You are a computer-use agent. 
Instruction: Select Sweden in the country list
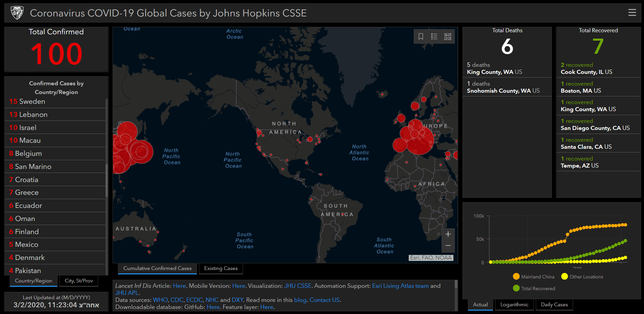(x=55, y=101)
